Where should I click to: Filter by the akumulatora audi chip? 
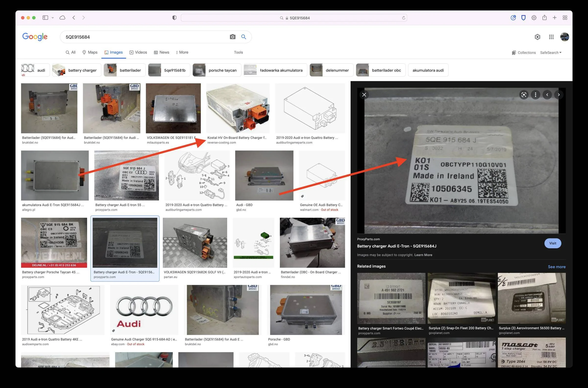pyautogui.click(x=428, y=70)
